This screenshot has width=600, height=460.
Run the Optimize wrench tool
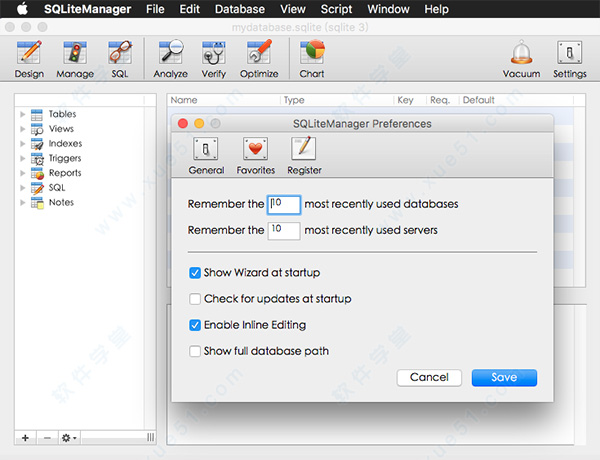click(x=259, y=59)
